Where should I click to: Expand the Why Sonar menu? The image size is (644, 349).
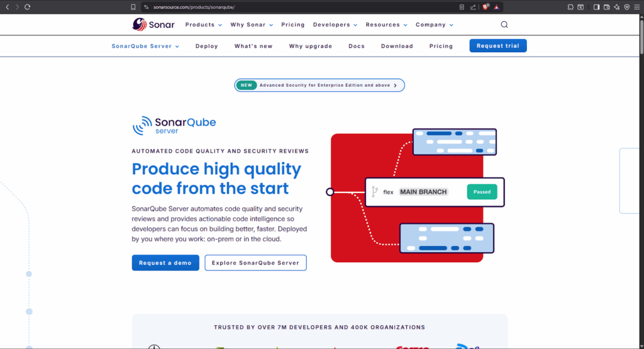point(252,25)
